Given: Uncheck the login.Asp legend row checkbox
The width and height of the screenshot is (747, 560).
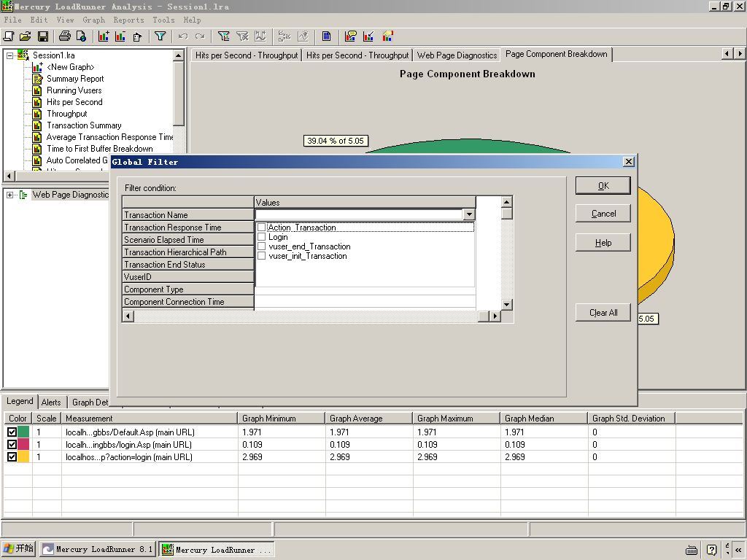Looking at the screenshot, I should click(12, 444).
